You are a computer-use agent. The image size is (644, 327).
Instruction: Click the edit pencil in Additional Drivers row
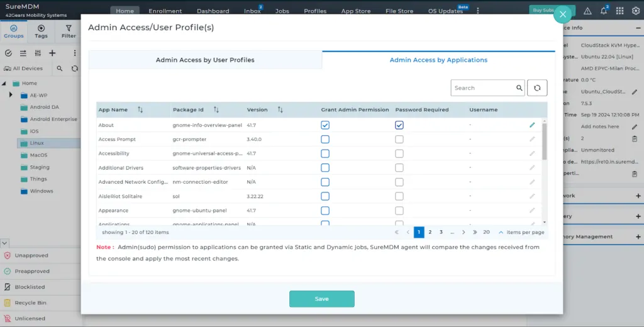(x=532, y=168)
